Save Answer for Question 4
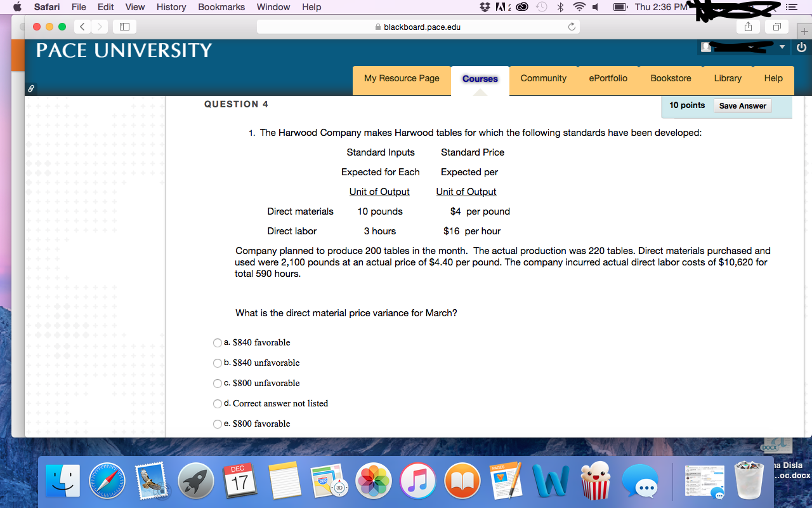 [x=743, y=106]
